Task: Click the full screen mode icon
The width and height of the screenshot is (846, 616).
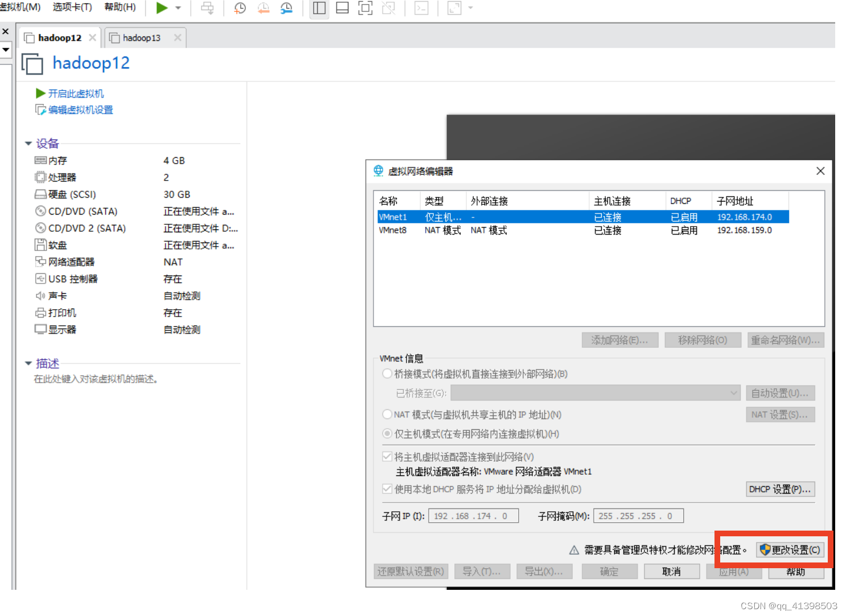Action: coord(365,8)
